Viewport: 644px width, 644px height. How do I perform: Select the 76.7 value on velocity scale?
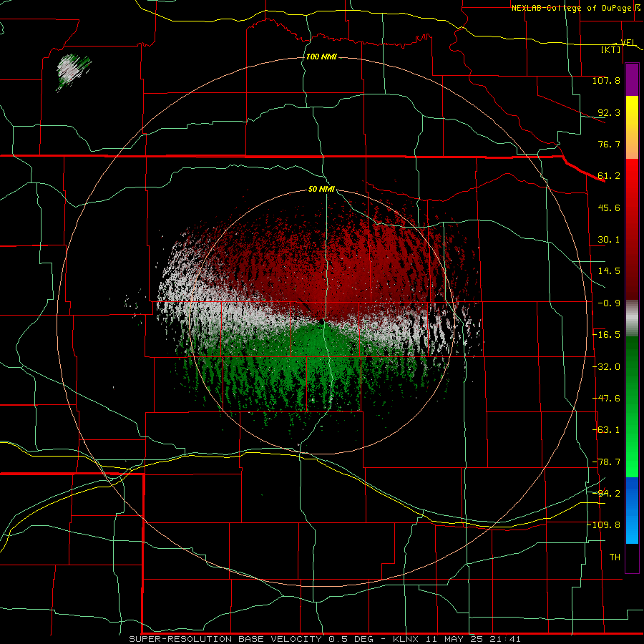coord(609,144)
